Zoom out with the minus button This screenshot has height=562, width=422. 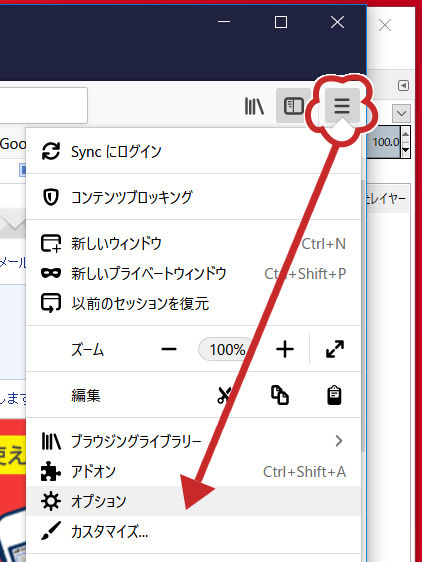[x=169, y=349]
